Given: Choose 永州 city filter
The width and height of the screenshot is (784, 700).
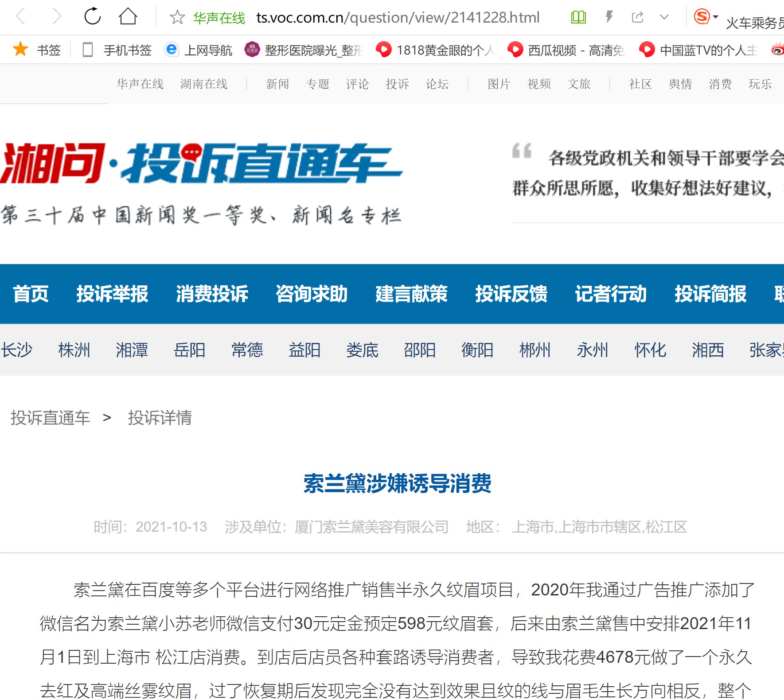Looking at the screenshot, I should coord(593,350).
